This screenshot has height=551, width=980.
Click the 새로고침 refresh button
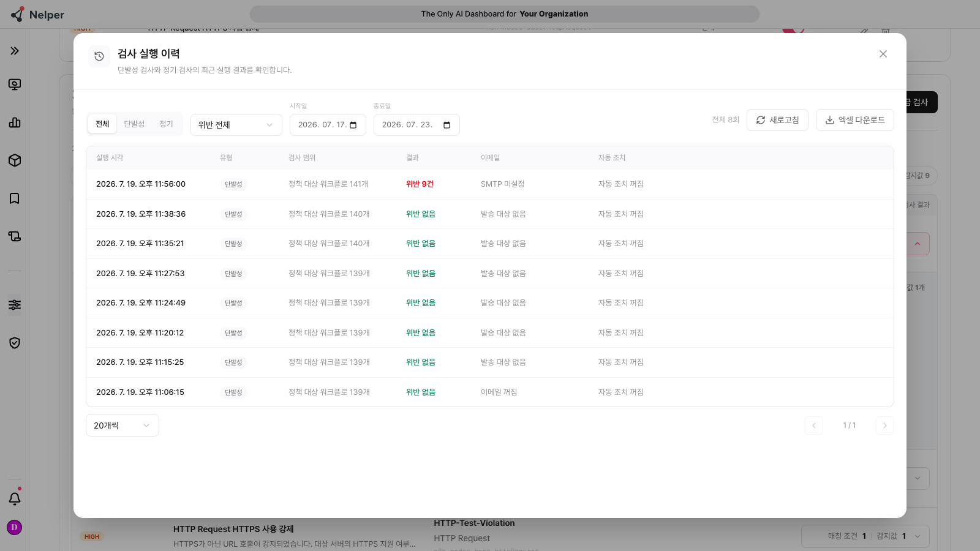(x=777, y=120)
